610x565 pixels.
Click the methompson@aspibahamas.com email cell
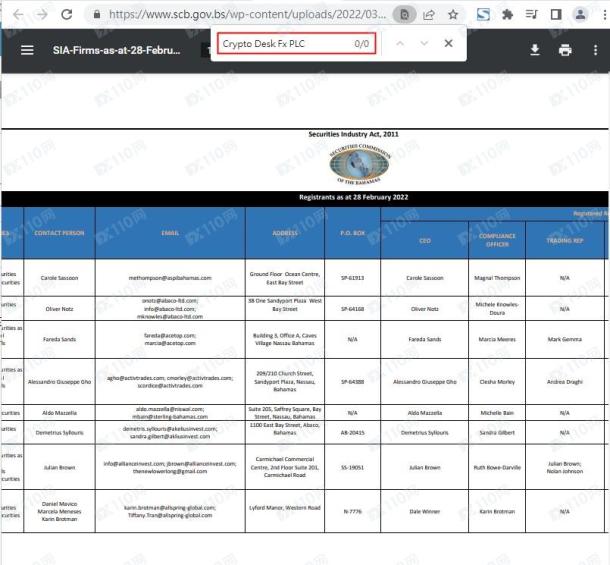click(170, 278)
